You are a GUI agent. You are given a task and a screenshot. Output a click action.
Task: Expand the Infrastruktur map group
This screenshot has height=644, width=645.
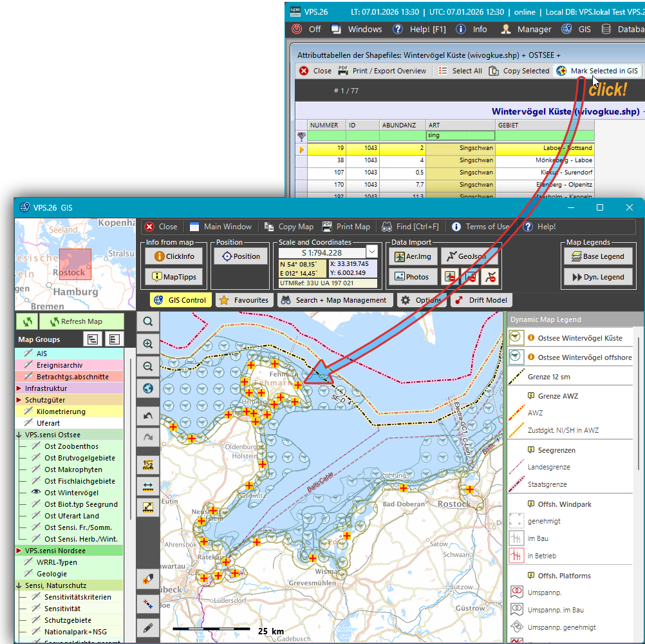(x=19, y=388)
